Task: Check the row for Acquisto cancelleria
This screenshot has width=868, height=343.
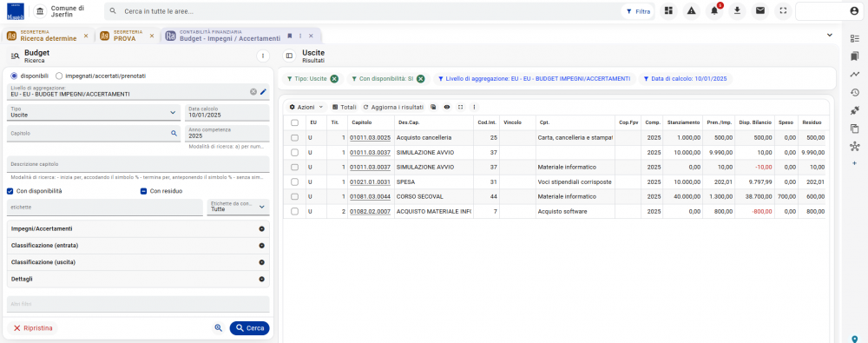Action: pyautogui.click(x=294, y=137)
